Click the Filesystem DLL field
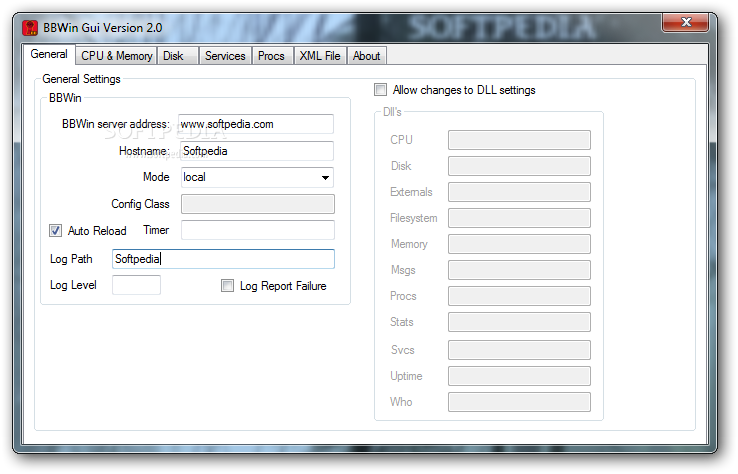Image resolution: width=738 pixels, height=474 pixels. point(519,218)
